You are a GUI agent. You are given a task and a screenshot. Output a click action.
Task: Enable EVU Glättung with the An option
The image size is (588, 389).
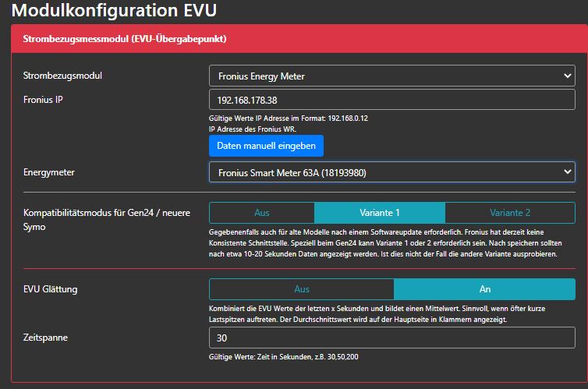(484, 289)
